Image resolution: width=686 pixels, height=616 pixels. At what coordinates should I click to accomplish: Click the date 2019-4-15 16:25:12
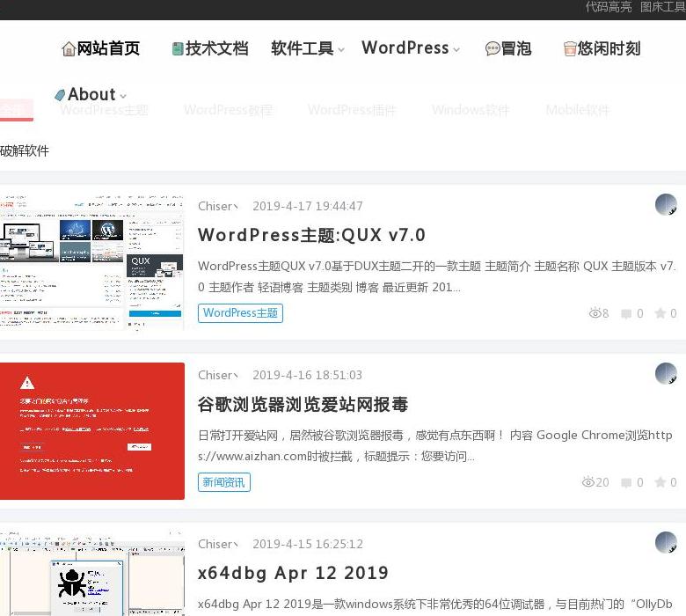308,544
